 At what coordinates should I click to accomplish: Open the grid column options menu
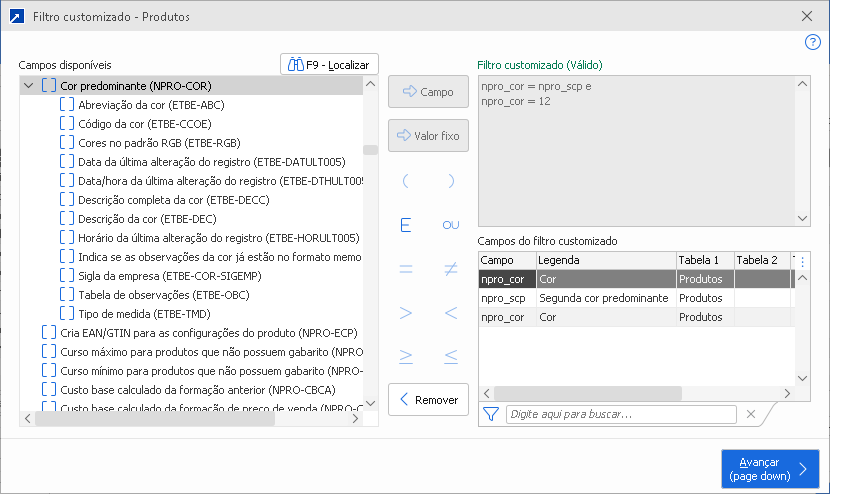coord(802,261)
